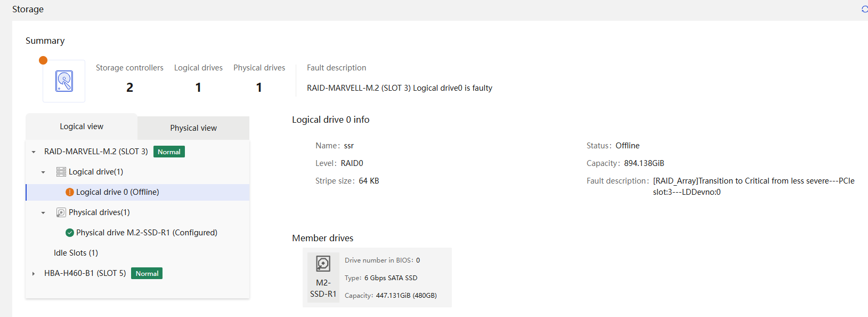Click the Logical drive group icon
868x317 pixels.
coord(61,172)
